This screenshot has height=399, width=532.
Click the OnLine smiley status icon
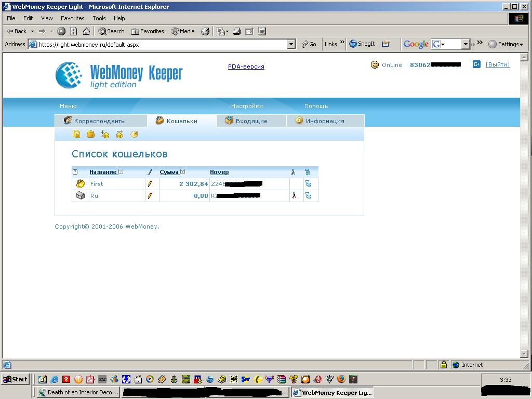[x=375, y=64]
